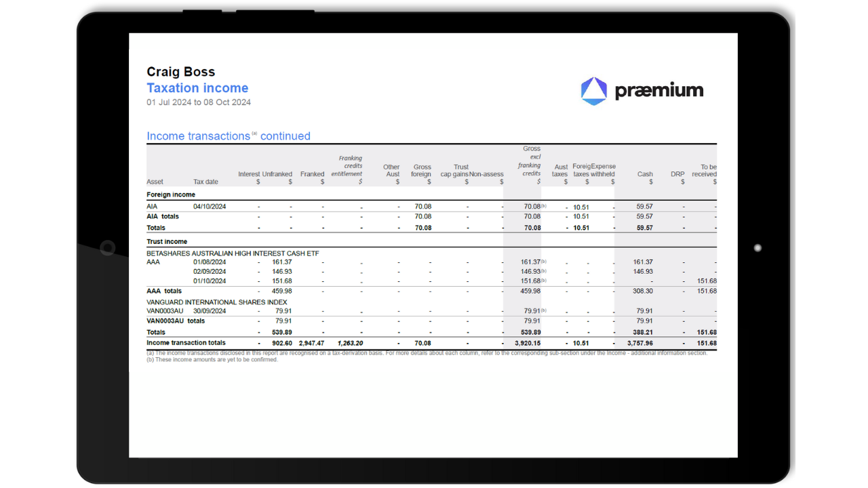Image resolution: width=868 pixels, height=488 pixels.
Task: Click the Tax date column header
Action: tap(205, 182)
